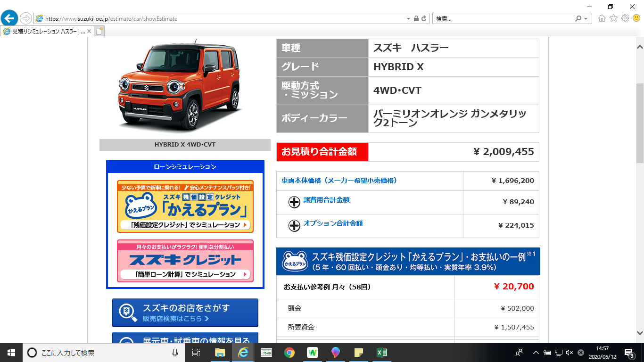Click the かえるプラン frog logo in blue header
The width and height of the screenshot is (644, 362).
pyautogui.click(x=295, y=262)
